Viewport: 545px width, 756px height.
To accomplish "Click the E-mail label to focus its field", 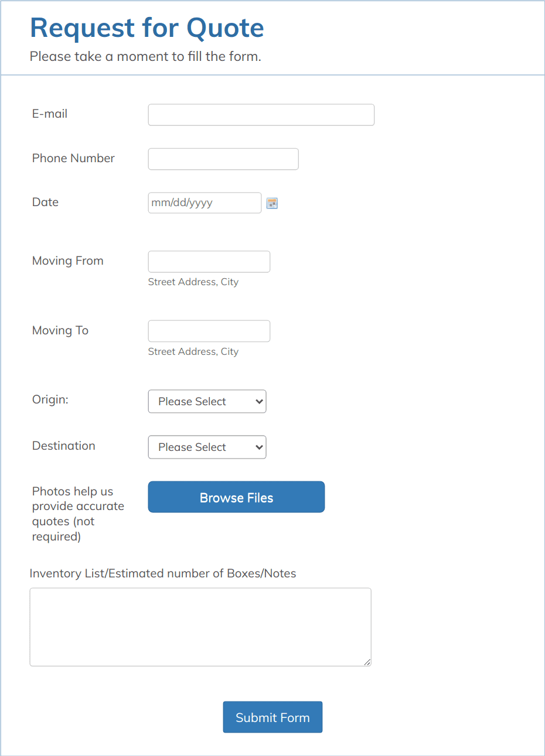I will [50, 114].
